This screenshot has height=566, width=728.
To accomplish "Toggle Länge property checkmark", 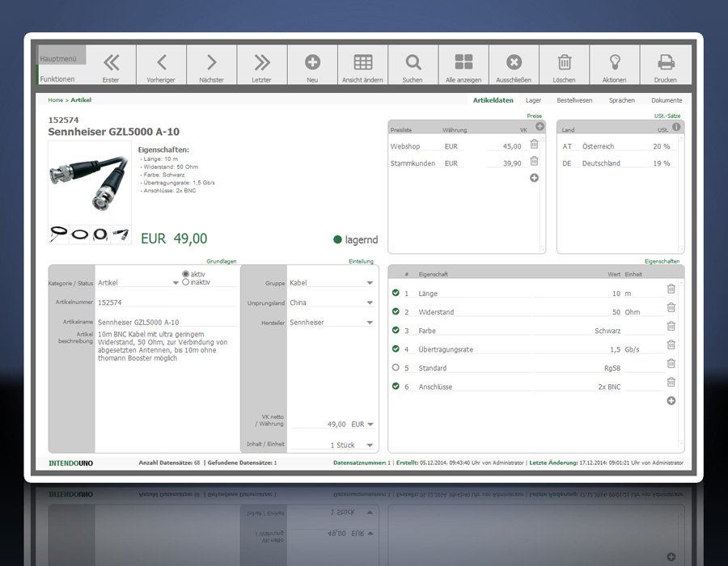I will click(x=396, y=293).
